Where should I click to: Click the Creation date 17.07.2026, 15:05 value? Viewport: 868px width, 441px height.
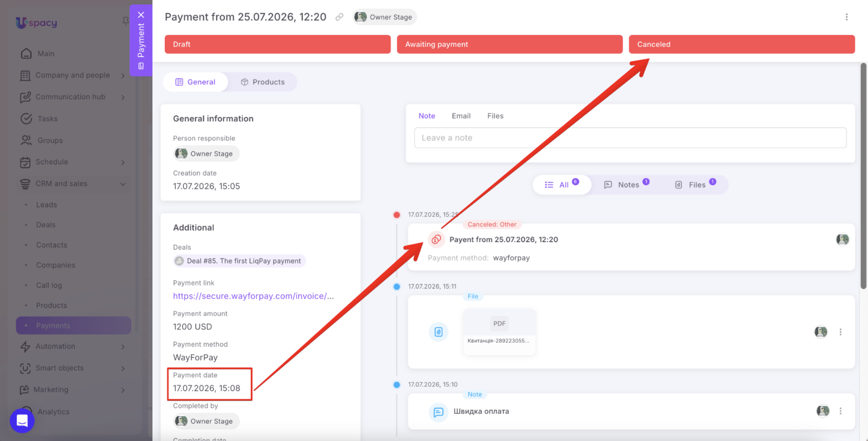click(x=206, y=186)
